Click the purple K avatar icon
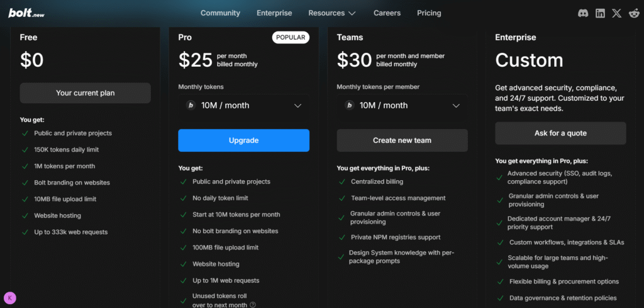 click(x=10, y=298)
